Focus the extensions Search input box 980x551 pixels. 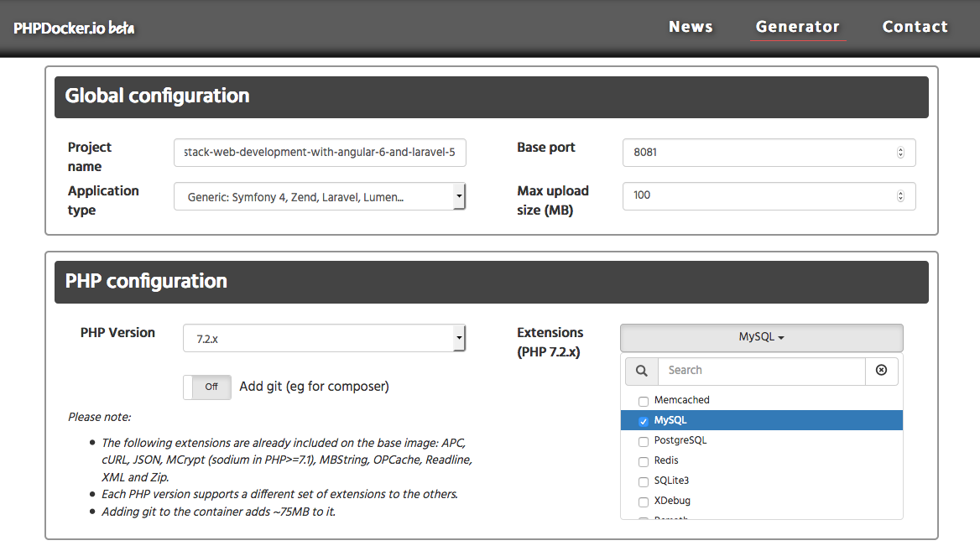[x=761, y=371]
